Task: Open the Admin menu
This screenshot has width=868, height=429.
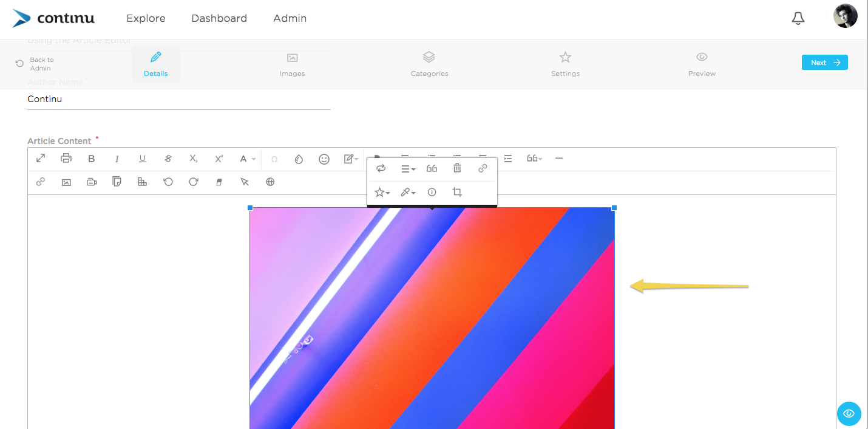Action: coord(290,18)
